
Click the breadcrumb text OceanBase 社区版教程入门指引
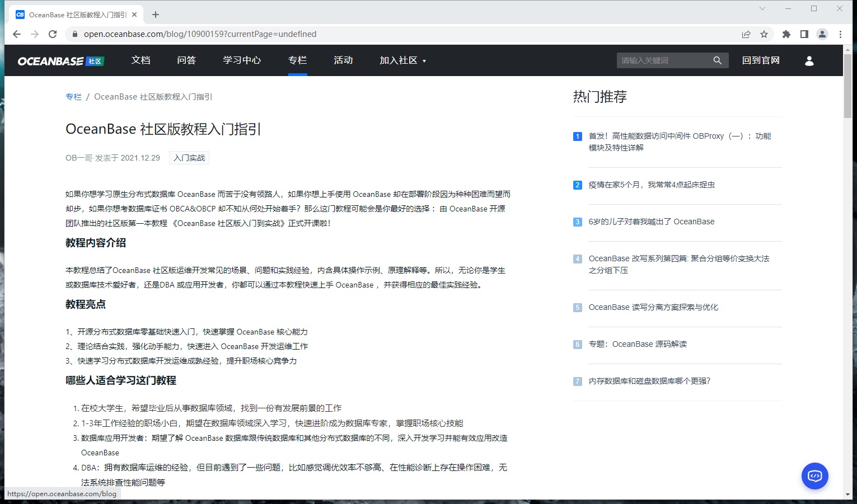(x=153, y=97)
